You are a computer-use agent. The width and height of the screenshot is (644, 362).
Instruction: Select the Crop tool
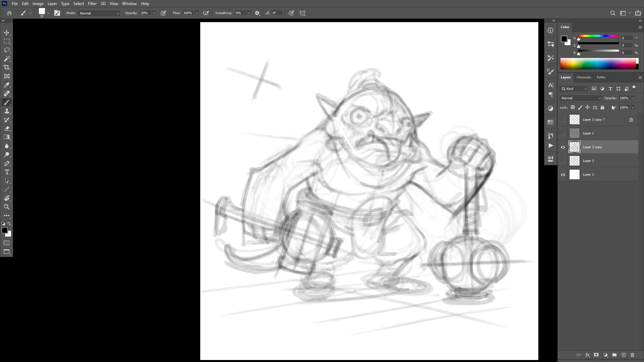coord(7,67)
